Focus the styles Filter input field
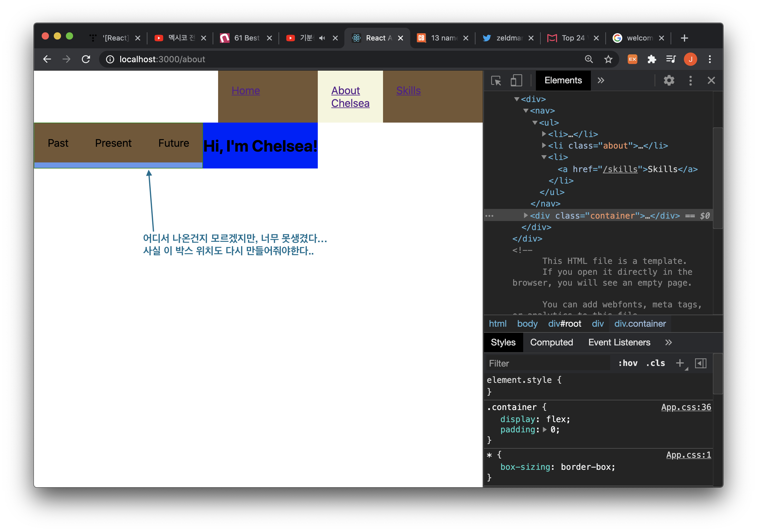This screenshot has height=532, width=757. tap(547, 363)
